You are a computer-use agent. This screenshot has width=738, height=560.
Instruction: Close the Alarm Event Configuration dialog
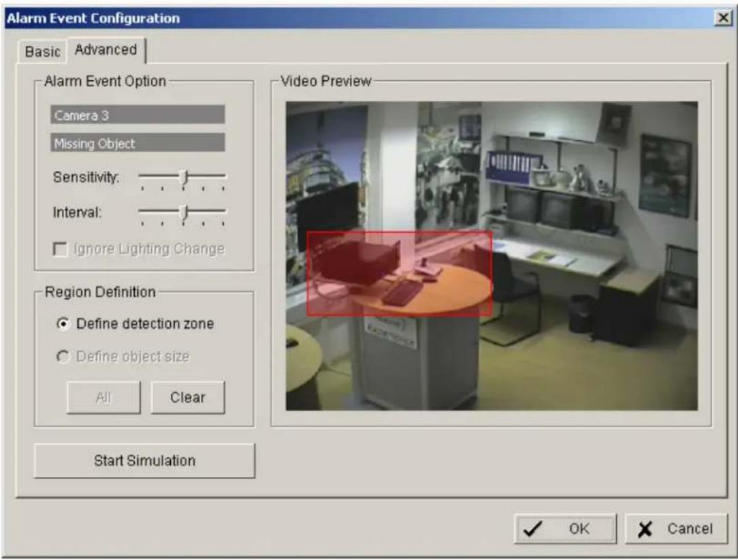pos(724,18)
